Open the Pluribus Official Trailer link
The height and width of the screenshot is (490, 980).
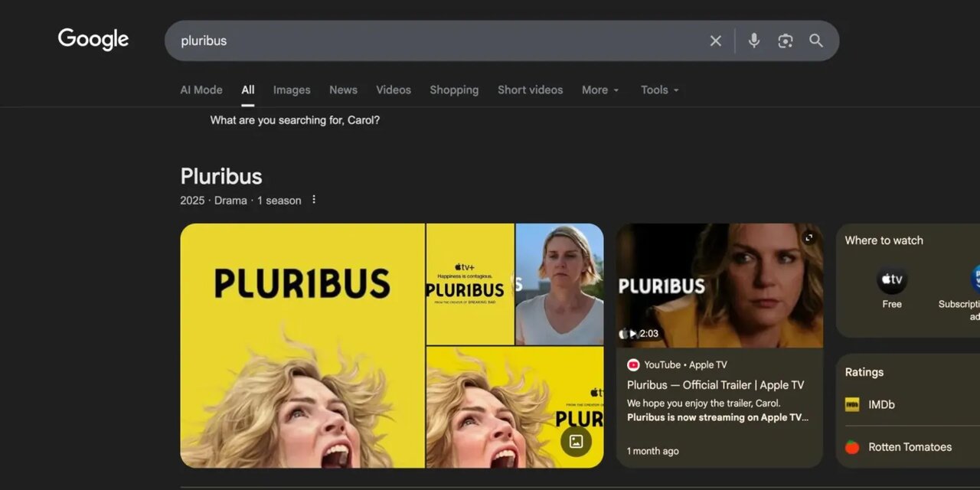pyautogui.click(x=717, y=384)
